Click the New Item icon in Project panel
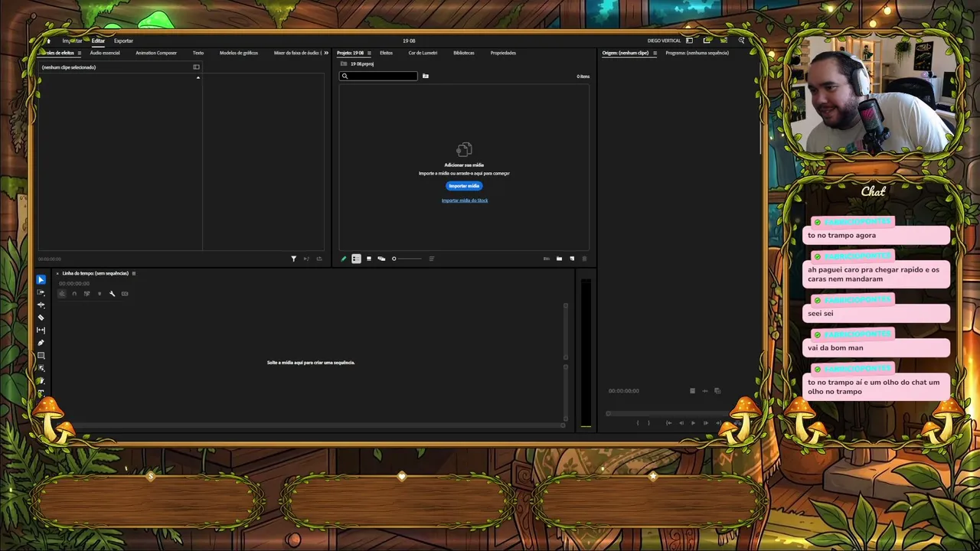 tap(572, 259)
